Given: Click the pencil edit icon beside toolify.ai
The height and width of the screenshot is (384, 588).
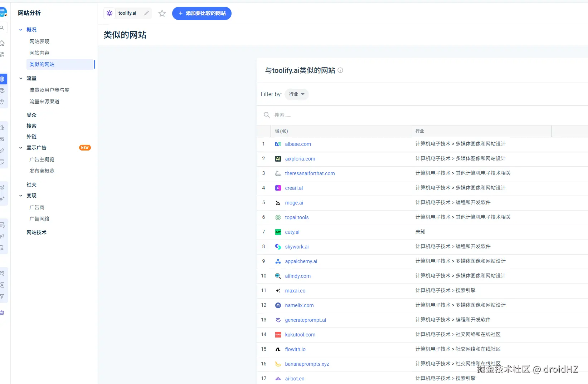Looking at the screenshot, I should click(x=146, y=13).
